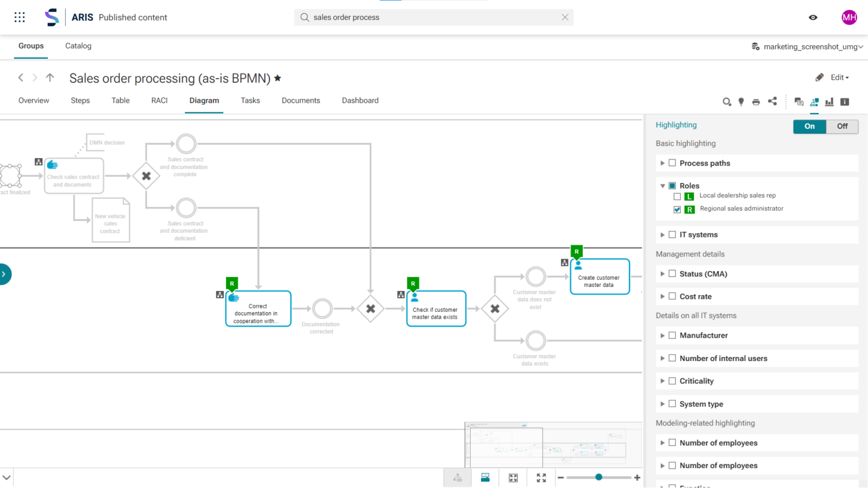Click the highlighting panel icon
This screenshot has height=488, width=868.
[814, 102]
